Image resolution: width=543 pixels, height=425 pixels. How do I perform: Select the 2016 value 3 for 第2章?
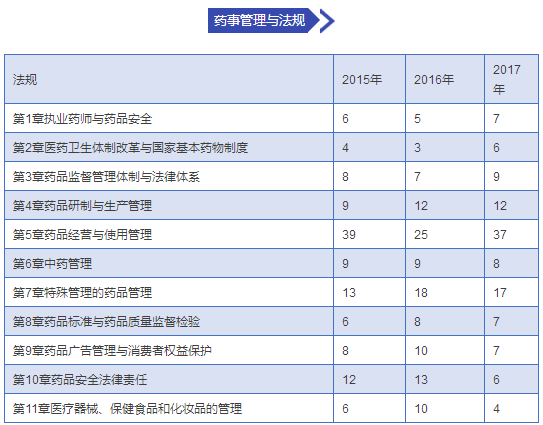pos(417,148)
